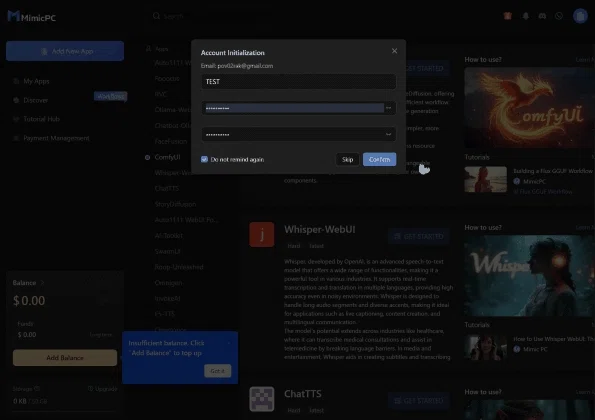Click the second confirm-password field
This screenshot has width=595, height=420.
298,134
